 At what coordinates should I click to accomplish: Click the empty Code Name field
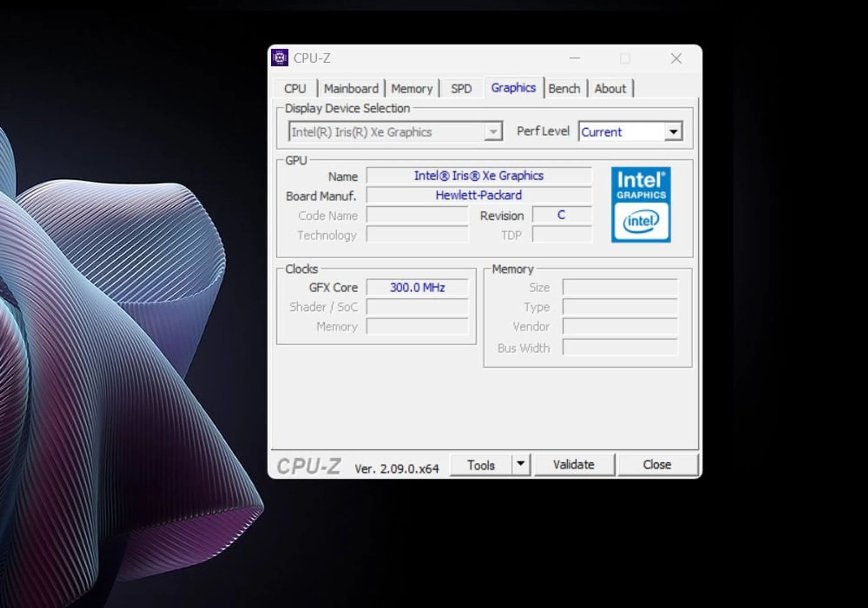(417, 215)
